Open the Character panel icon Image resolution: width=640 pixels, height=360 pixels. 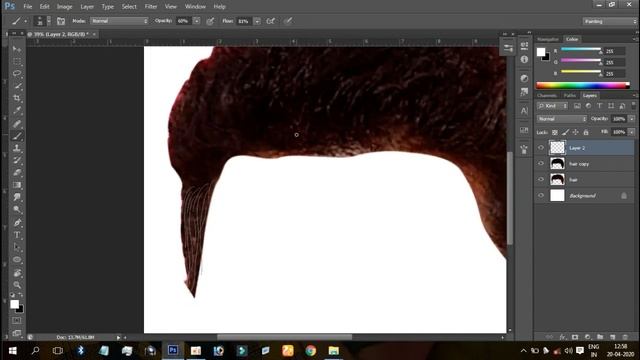click(524, 111)
